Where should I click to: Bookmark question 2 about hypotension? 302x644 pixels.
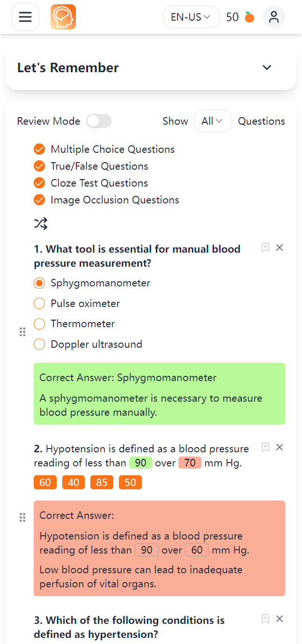(x=265, y=448)
